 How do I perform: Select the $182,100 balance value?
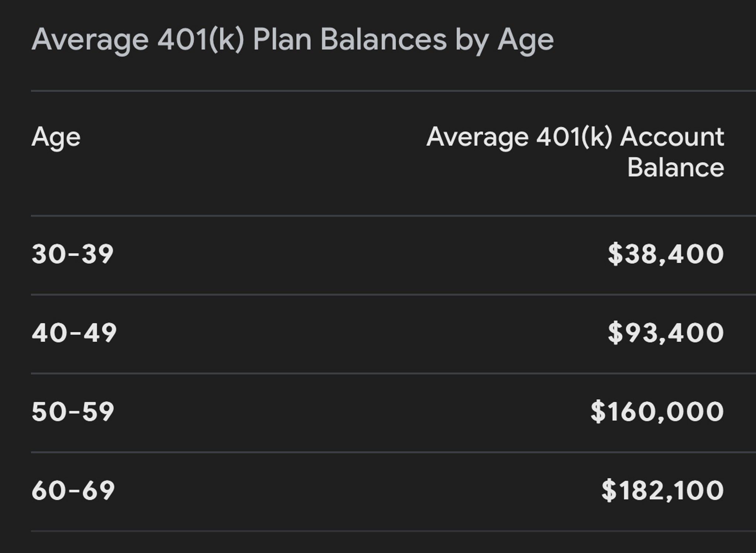pos(663,491)
